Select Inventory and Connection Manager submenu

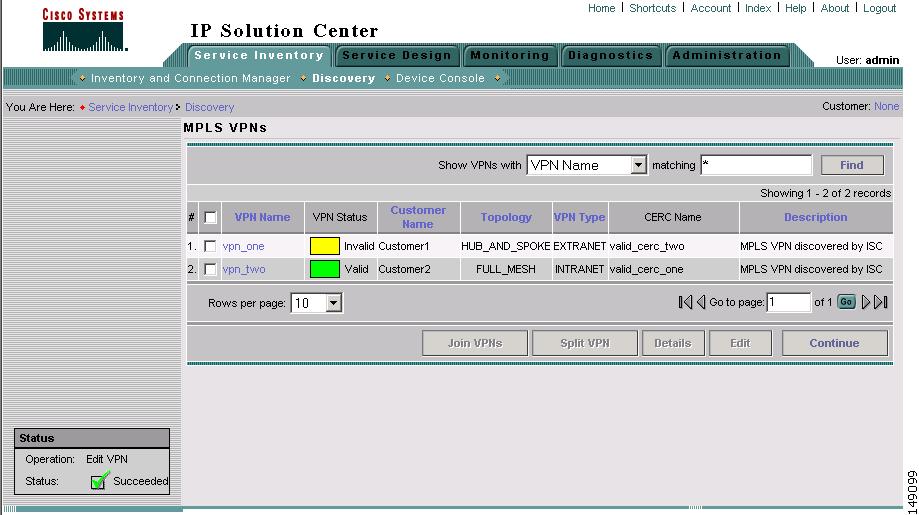[x=190, y=78]
